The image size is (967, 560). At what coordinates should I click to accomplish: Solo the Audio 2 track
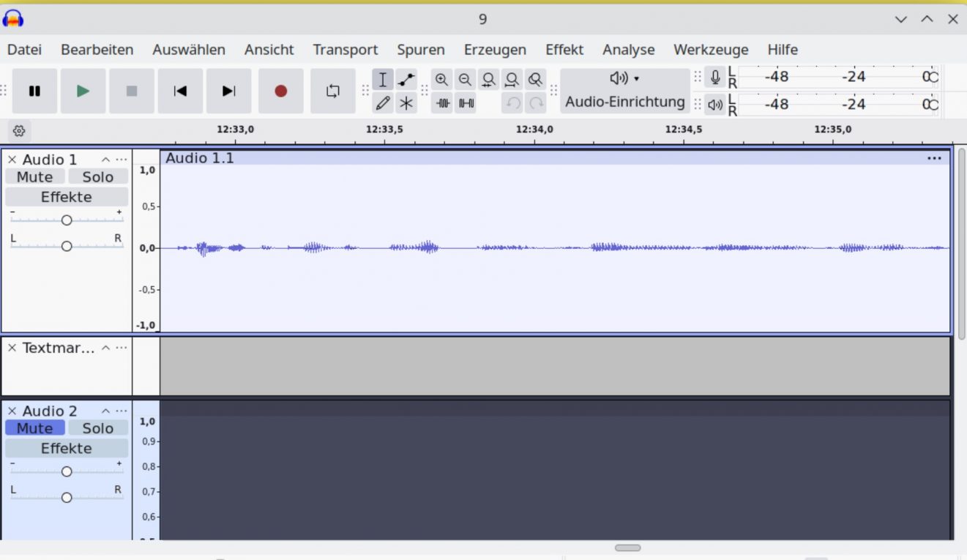click(97, 428)
